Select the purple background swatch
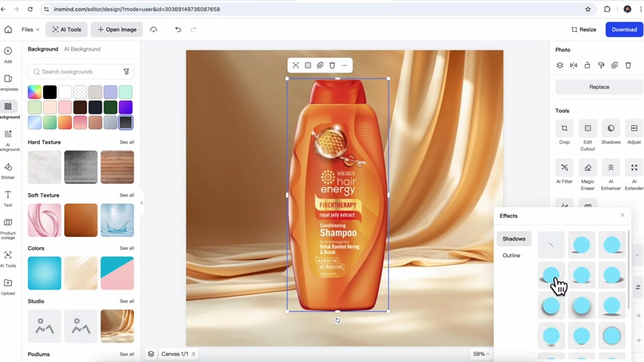644x362 pixels. tap(126, 107)
